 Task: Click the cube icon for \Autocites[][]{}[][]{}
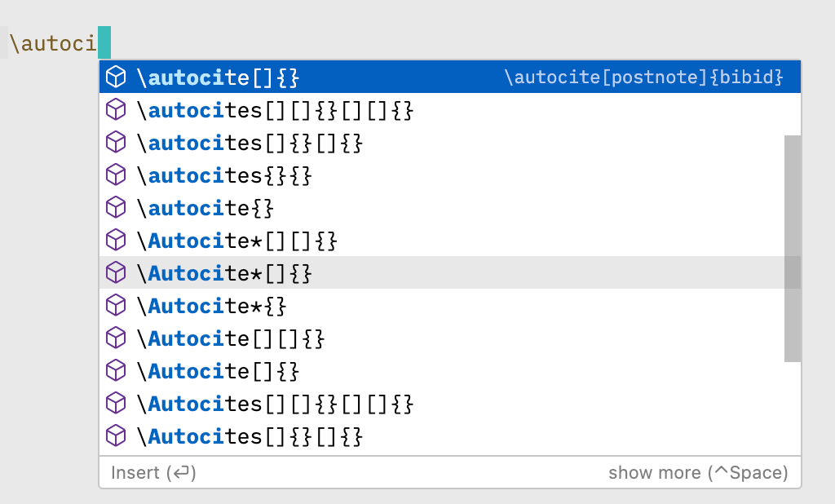tap(115, 403)
